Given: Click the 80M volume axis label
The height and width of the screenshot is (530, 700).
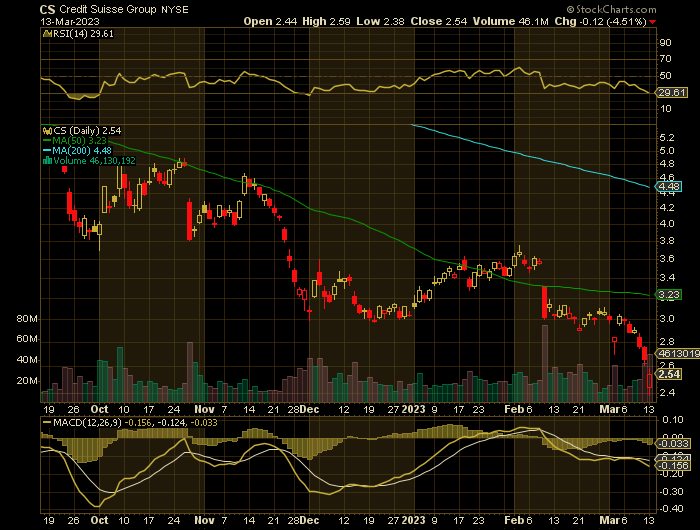Looking at the screenshot, I should [x=27, y=319].
